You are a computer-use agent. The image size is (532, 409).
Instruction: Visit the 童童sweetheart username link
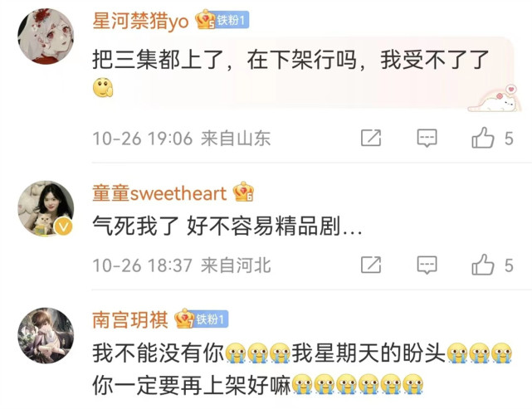[159, 193]
